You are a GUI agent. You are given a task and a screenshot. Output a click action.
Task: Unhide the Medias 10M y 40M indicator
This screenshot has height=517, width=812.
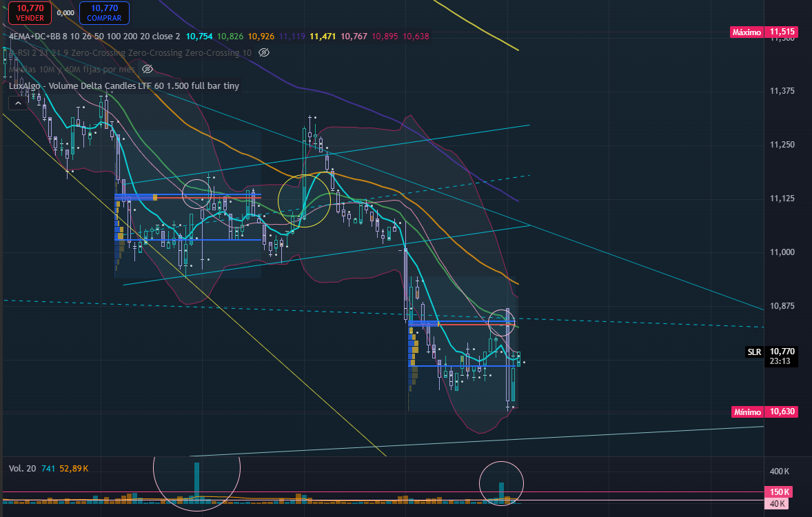click(x=148, y=70)
